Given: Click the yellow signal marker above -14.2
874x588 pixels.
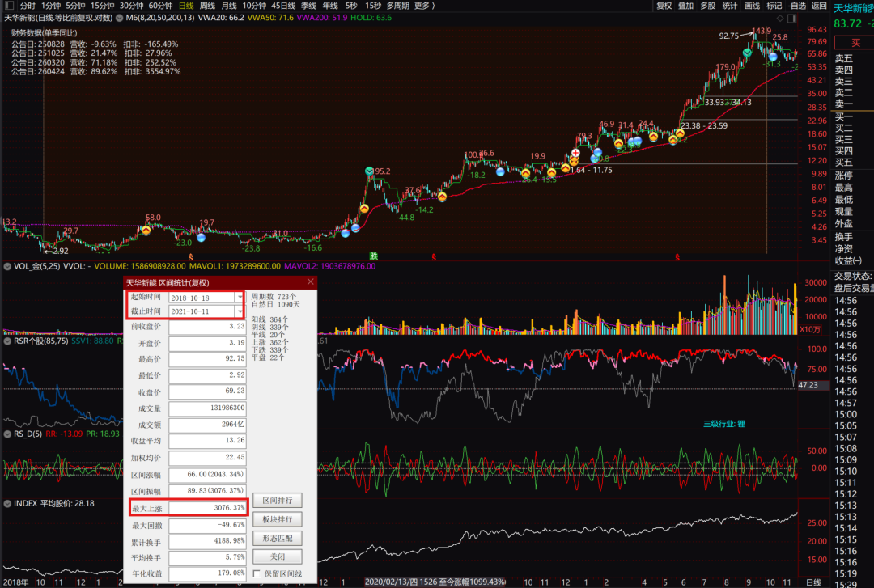Looking at the screenshot, I should pos(442,197).
